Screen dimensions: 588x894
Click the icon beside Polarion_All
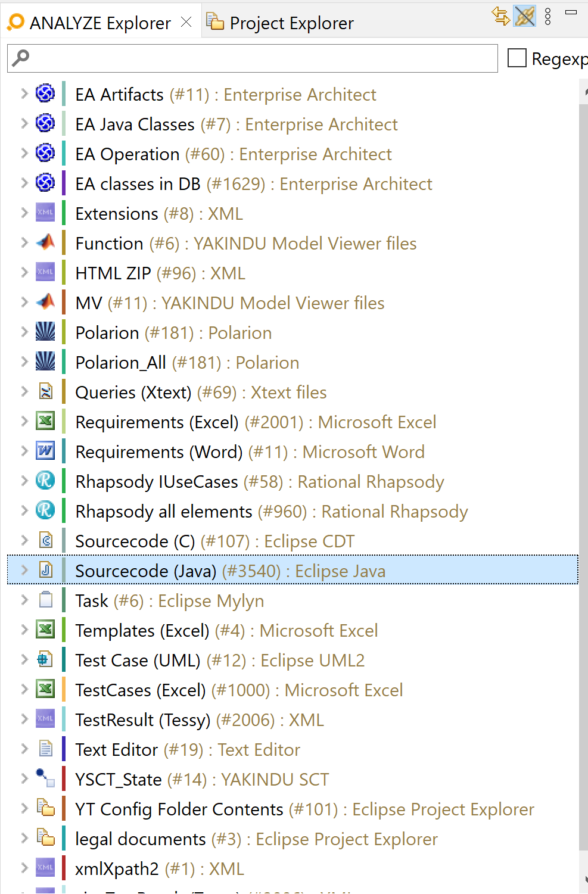click(x=45, y=362)
